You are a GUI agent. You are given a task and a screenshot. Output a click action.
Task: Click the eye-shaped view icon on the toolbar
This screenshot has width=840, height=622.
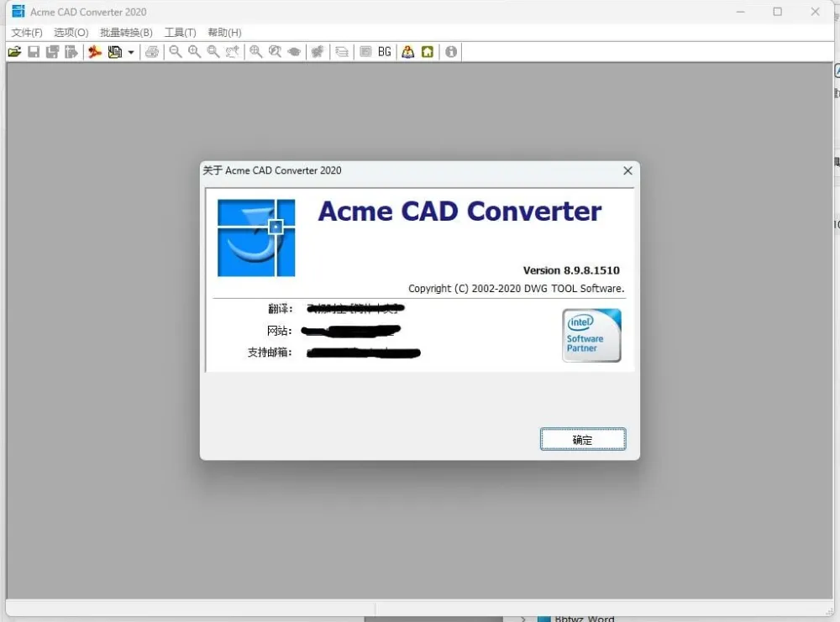point(292,51)
